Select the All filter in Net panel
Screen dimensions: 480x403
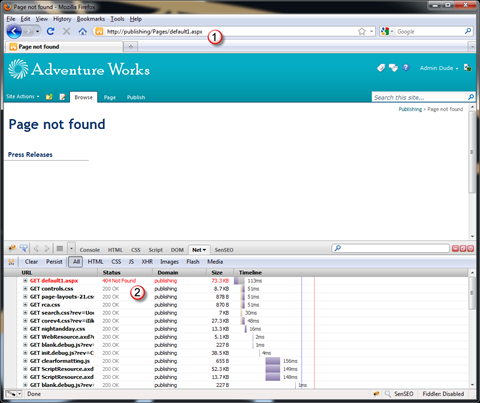(76, 262)
